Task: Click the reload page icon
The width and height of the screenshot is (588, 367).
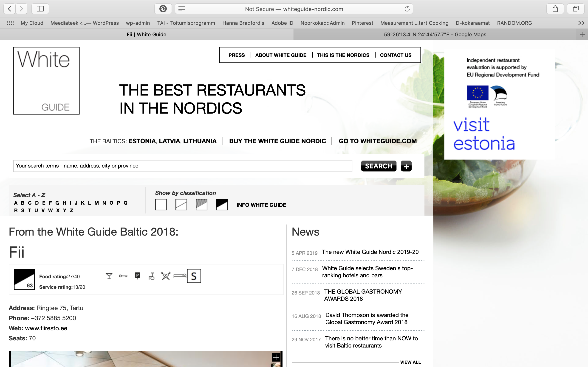Action: (407, 9)
